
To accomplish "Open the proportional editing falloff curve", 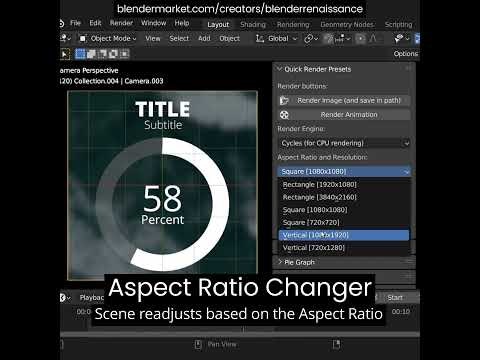I will [x=373, y=39].
